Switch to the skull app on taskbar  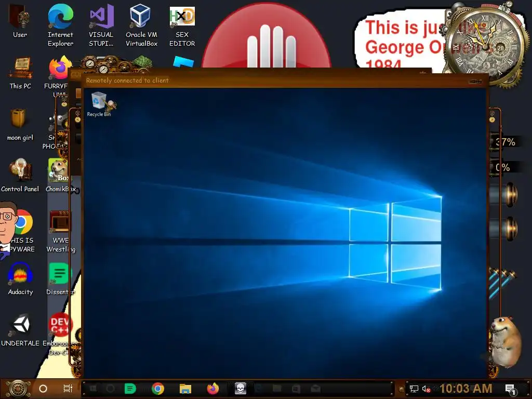tap(241, 389)
